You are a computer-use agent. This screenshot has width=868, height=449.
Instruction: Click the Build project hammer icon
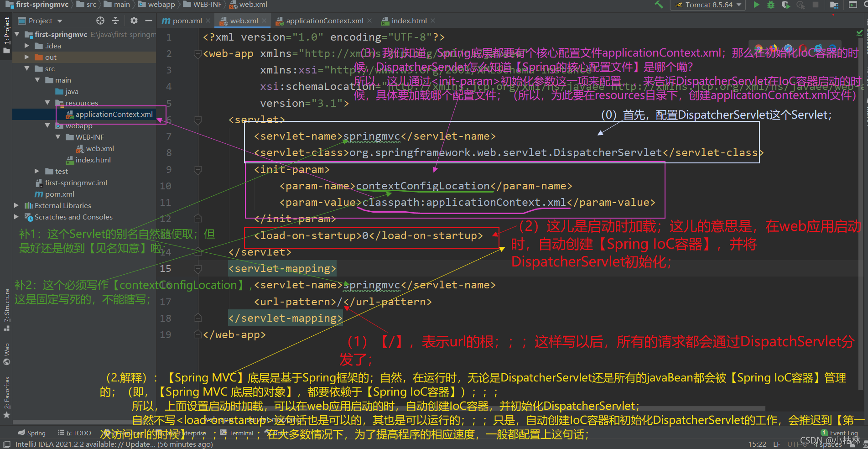click(659, 5)
